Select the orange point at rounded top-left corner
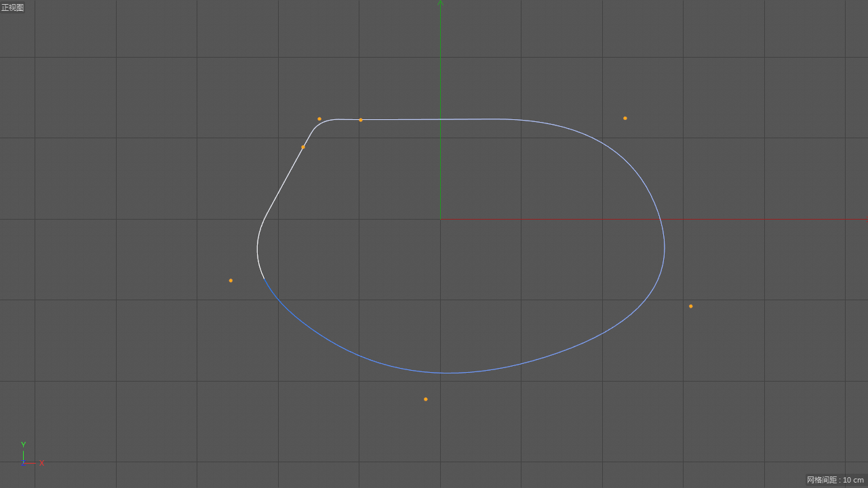 319,119
